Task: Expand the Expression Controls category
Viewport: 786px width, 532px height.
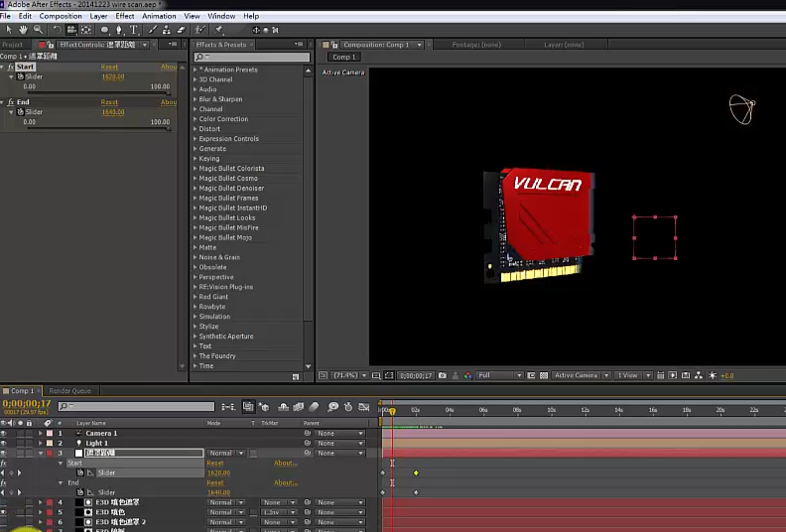Action: [x=195, y=139]
